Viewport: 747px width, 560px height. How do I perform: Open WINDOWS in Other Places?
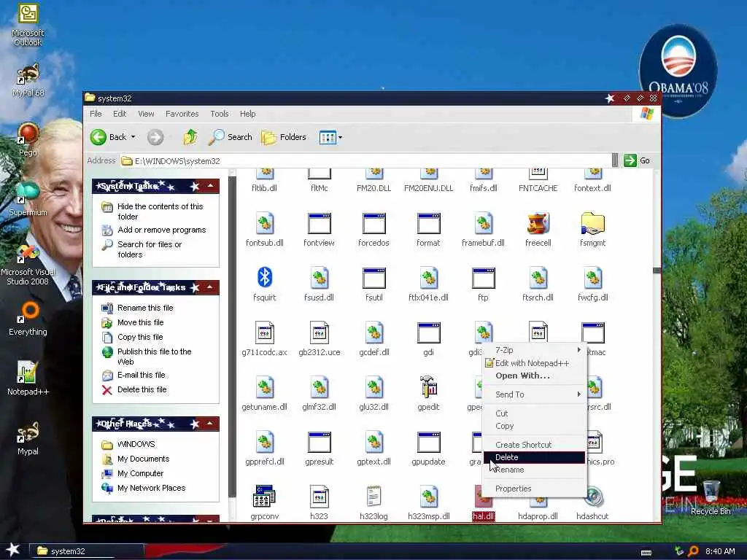pos(136,444)
